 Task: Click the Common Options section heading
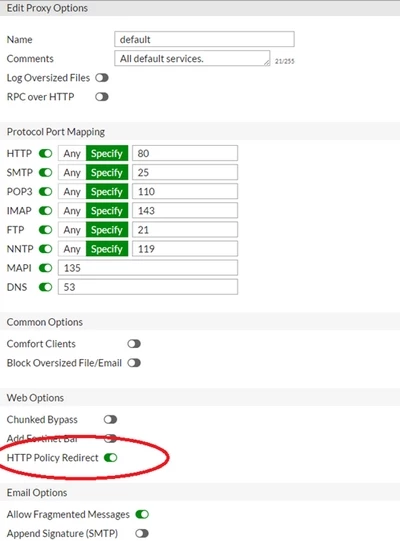click(45, 322)
